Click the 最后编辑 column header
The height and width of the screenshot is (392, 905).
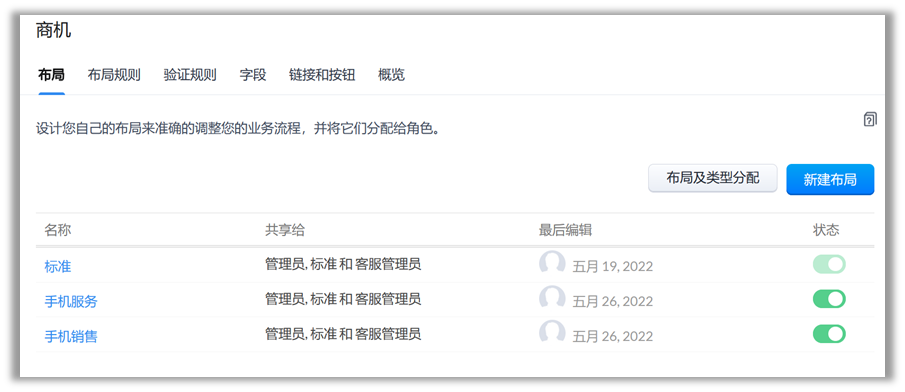pyautogui.click(x=565, y=230)
